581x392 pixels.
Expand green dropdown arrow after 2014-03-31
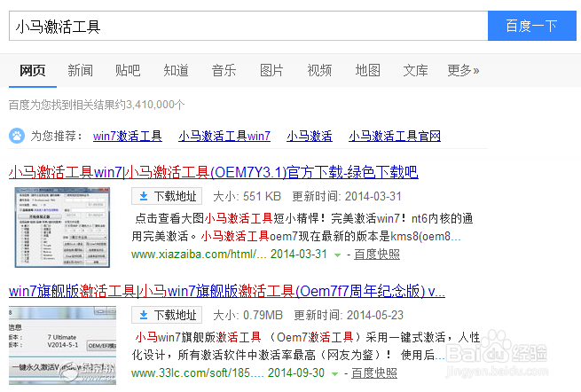[337, 255]
